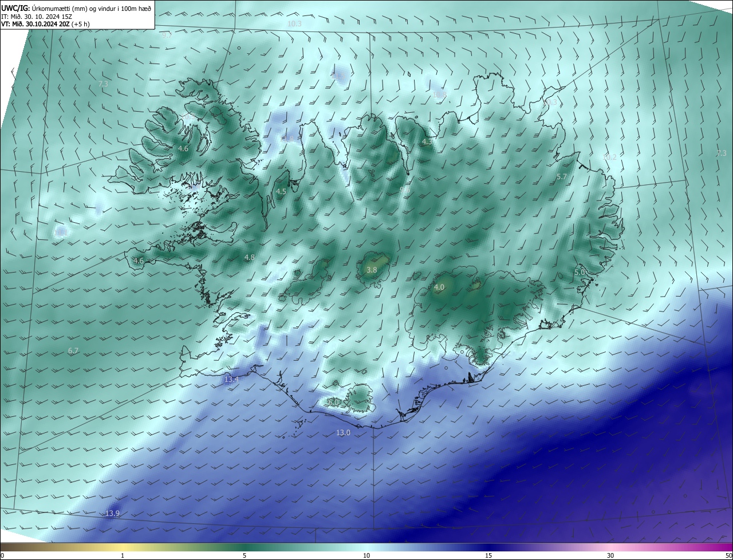Click the 'IT: Mið. 30. 10. 2024 15Z' line
This screenshot has width=733, height=560.
[36, 17]
